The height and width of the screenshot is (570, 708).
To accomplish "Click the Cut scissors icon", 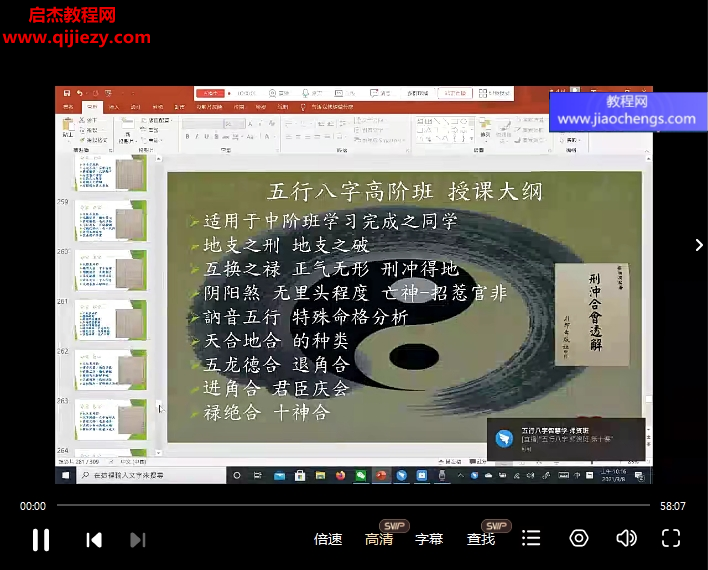I will coord(82,120).
